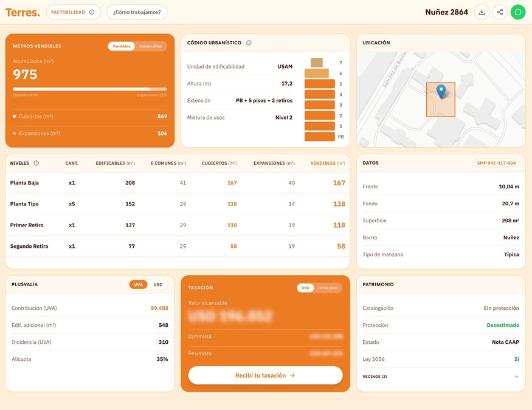Click the share icon next to download
Viewport: 532px width, 410px height.
500,12
